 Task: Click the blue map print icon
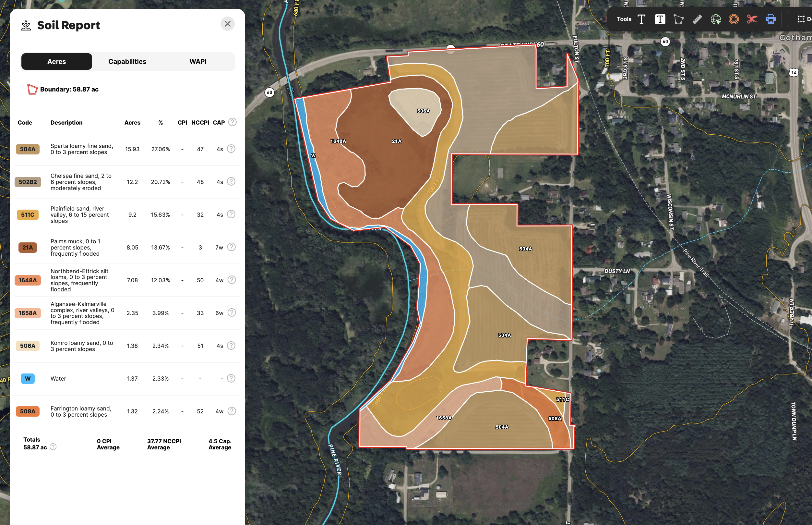(x=770, y=19)
